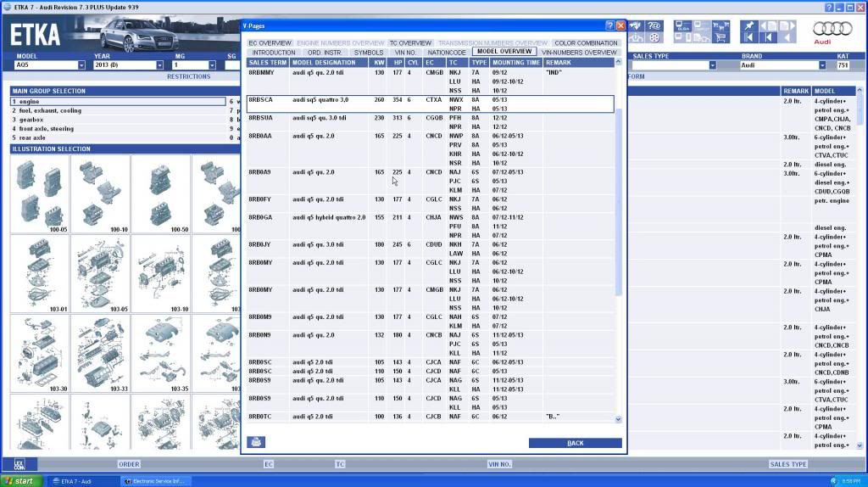868x487 pixels.
Task: Select main group '5 rear axle'
Action: [118, 138]
